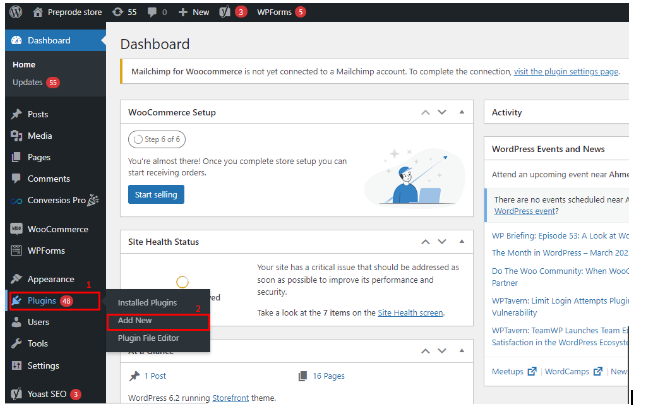Click the Step 6 of 6 indicator

pyautogui.click(x=157, y=139)
